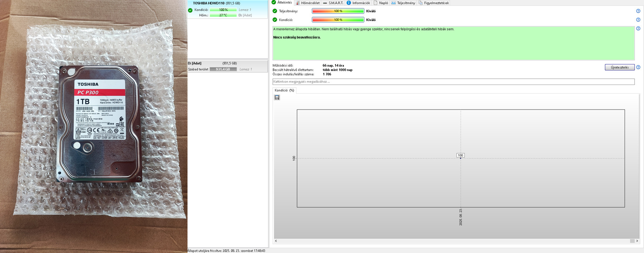Image resolution: width=644 pixels, height=253 pixels.
Task: Click the Kiváló rating next to Teljesítmény
Action: pyautogui.click(x=371, y=11)
